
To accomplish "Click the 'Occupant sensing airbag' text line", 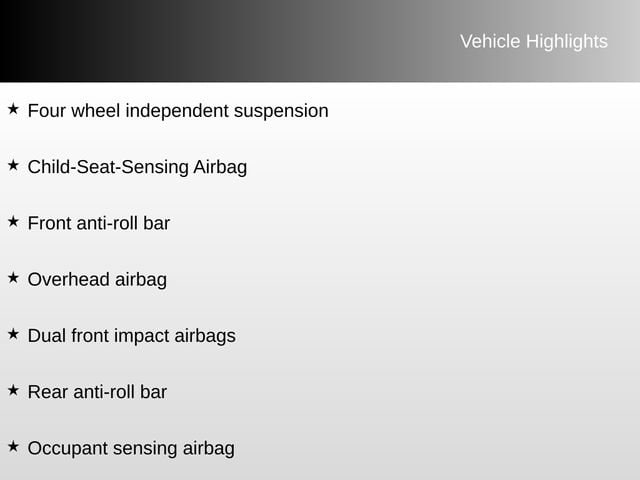I will tap(131, 448).
